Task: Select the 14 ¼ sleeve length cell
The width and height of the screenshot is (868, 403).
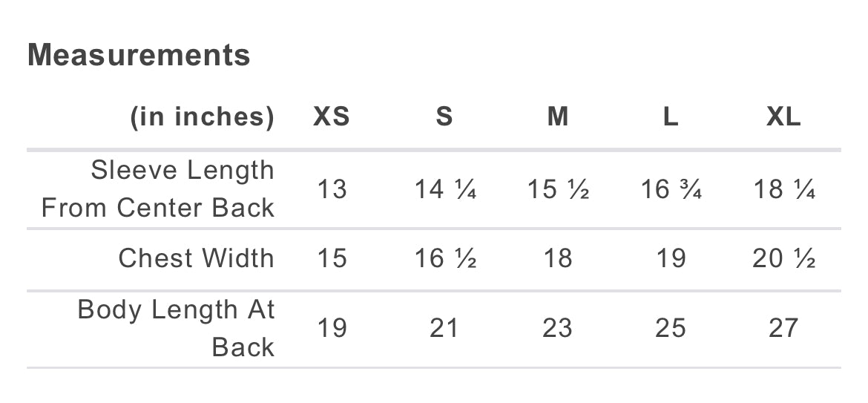Action: point(445,189)
